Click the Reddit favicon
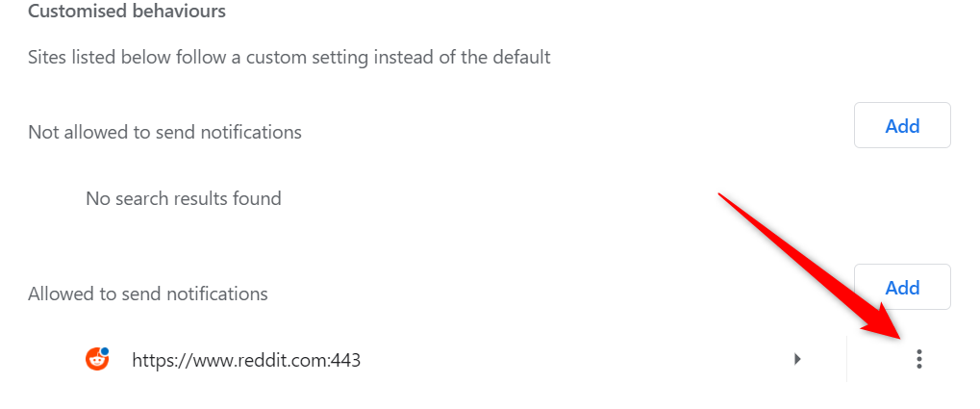 tap(96, 360)
